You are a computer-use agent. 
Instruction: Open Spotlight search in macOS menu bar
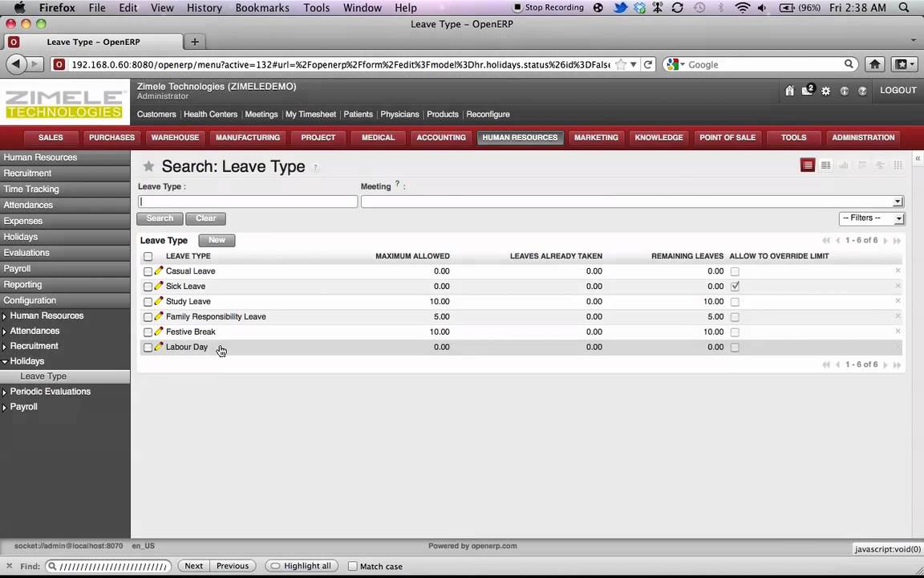[x=904, y=8]
